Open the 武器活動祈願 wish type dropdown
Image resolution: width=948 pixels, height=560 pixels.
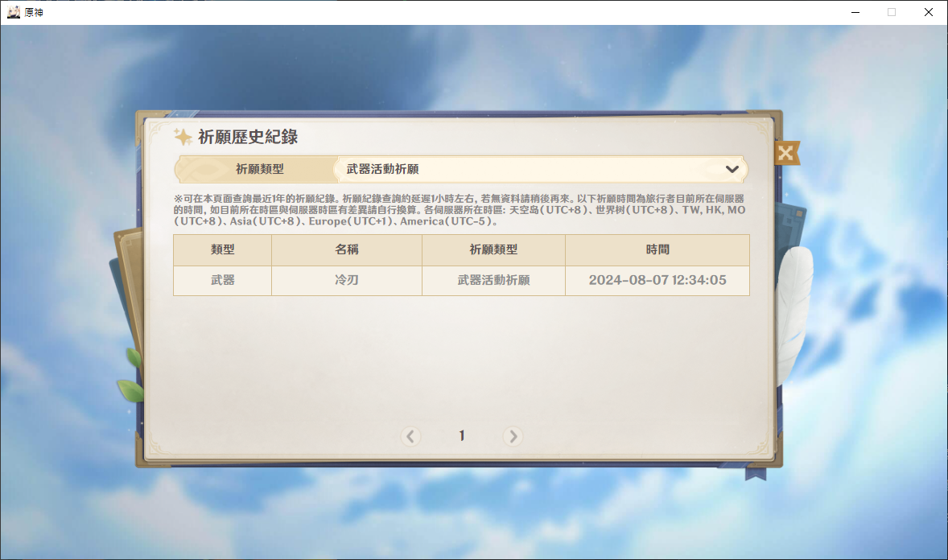pos(542,169)
